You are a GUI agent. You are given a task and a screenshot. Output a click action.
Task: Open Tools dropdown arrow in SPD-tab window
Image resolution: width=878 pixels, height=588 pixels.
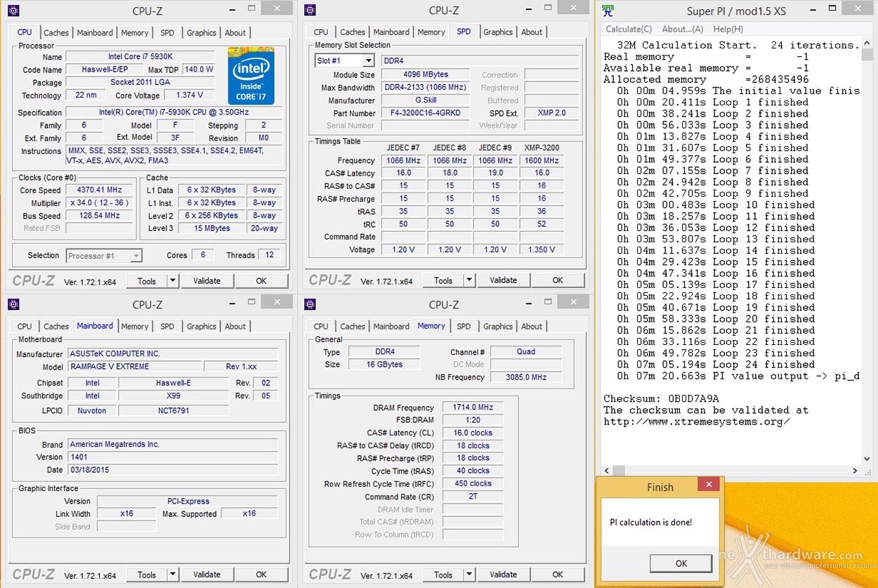pyautogui.click(x=469, y=280)
